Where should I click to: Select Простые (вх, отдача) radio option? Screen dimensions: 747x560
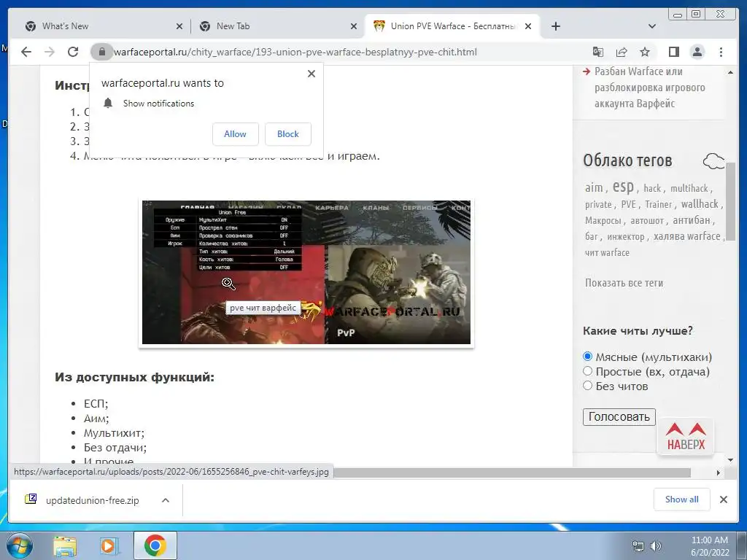[x=587, y=371]
